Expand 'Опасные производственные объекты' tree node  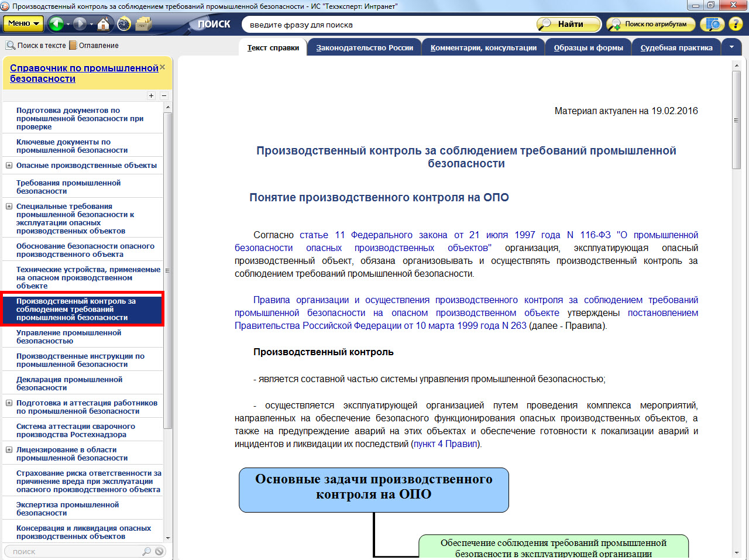[x=9, y=166]
